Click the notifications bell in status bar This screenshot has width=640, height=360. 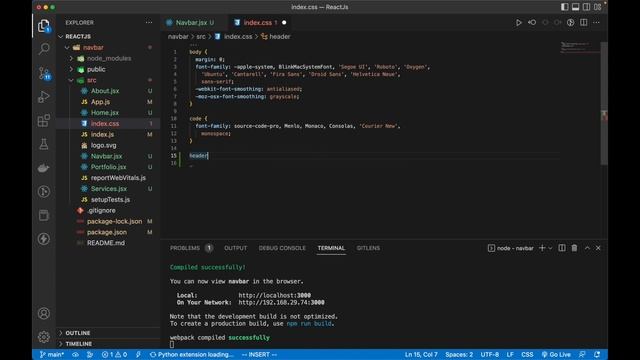(597, 354)
